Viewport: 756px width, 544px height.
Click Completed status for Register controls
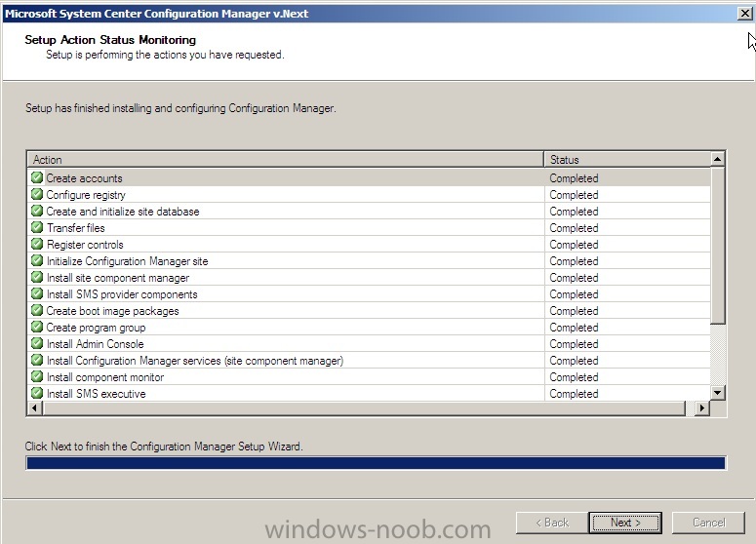[x=574, y=245]
